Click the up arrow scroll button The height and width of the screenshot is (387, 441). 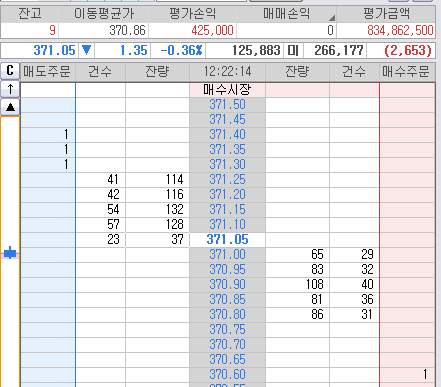(10, 89)
